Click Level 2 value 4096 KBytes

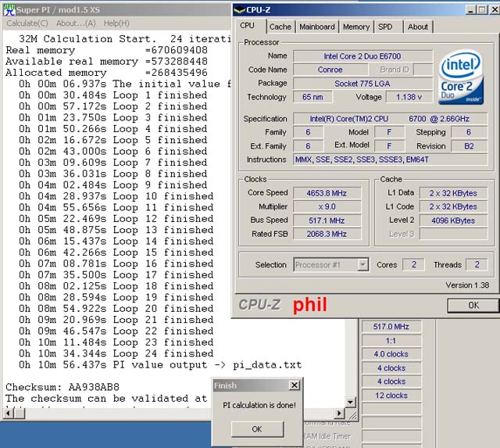pos(453,220)
